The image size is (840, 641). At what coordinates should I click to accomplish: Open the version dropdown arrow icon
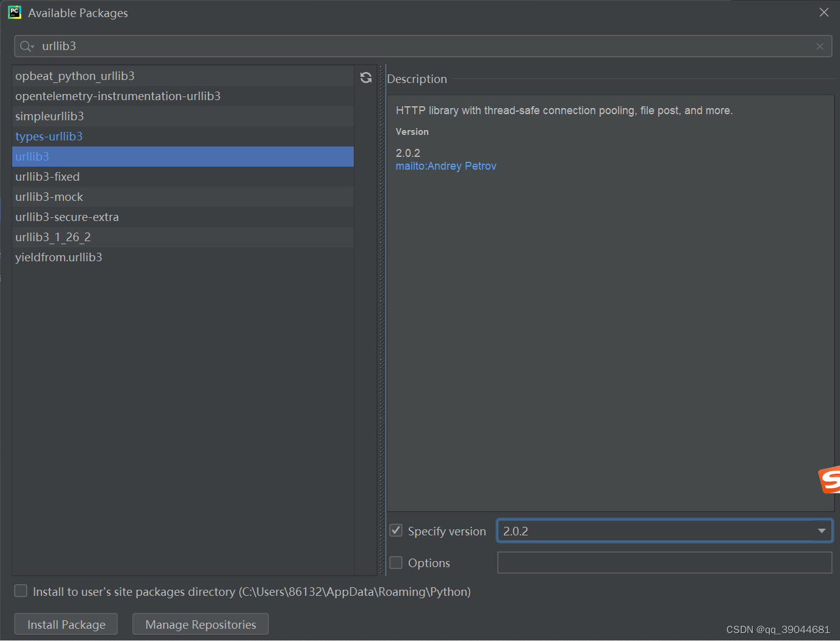(822, 531)
